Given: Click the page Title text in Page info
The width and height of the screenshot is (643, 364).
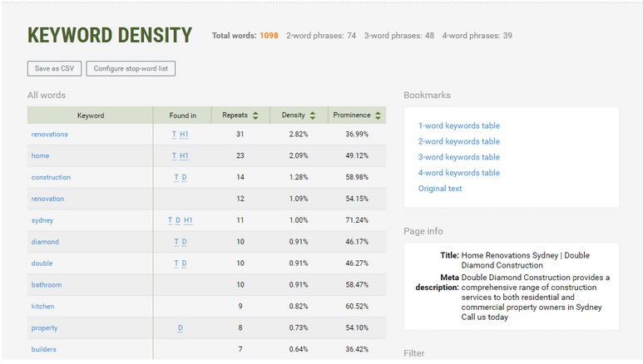Looking at the screenshot, I should (x=526, y=260).
